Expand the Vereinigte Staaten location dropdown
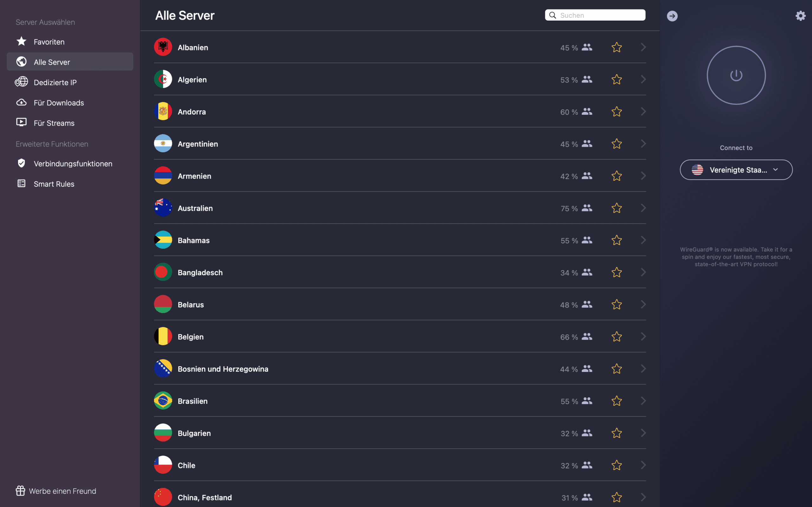The height and width of the screenshot is (507, 812). (736, 170)
